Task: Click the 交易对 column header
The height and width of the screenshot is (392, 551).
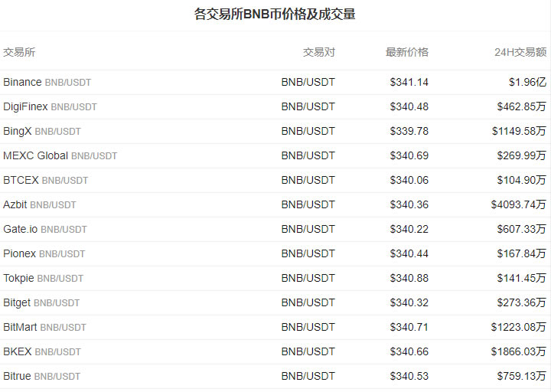Action: tap(318, 52)
